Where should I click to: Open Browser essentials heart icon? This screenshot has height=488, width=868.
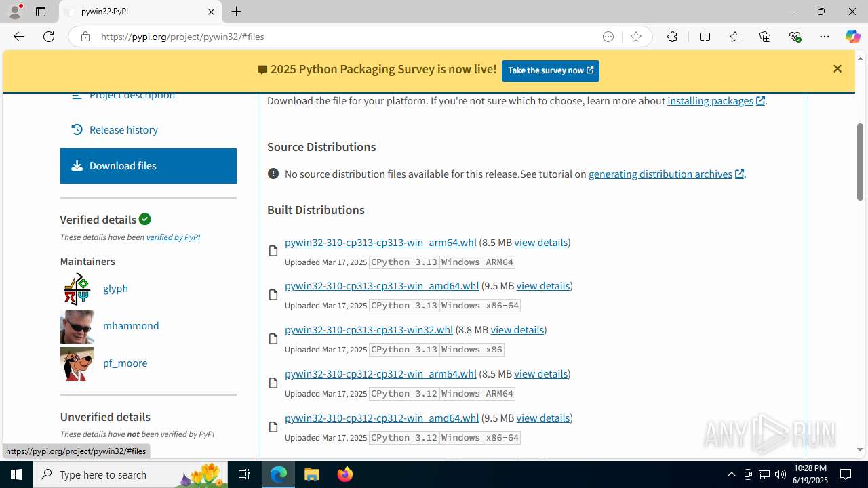click(795, 37)
